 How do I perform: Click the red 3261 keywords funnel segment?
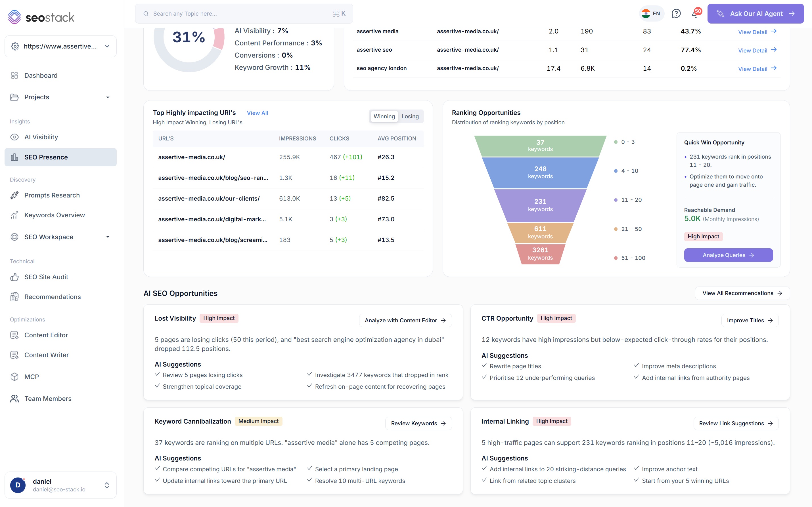540,254
